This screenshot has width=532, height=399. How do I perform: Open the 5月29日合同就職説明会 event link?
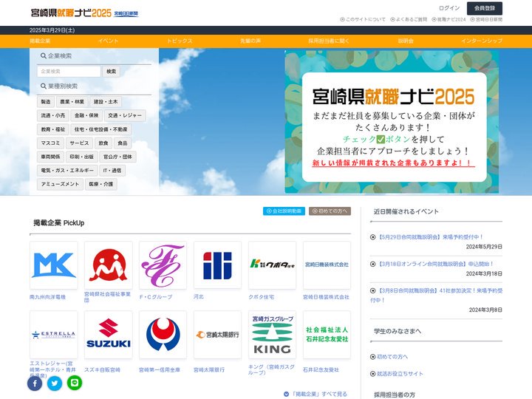(430, 237)
